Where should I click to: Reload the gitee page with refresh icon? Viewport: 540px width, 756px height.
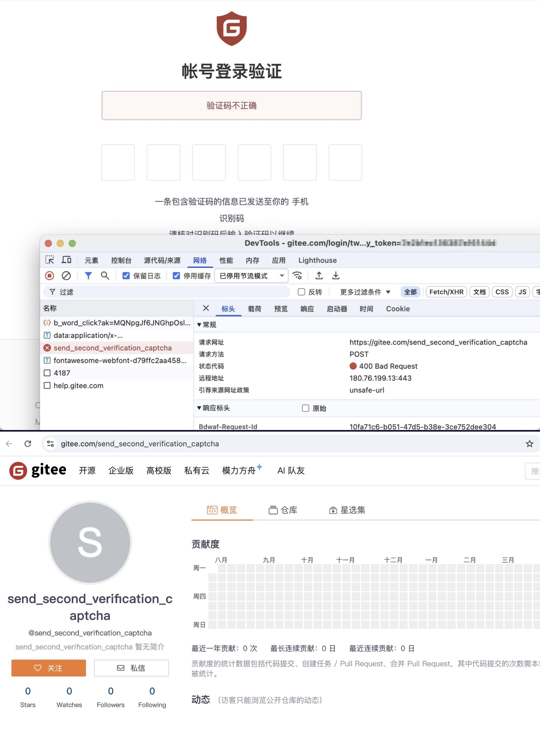pyautogui.click(x=28, y=443)
